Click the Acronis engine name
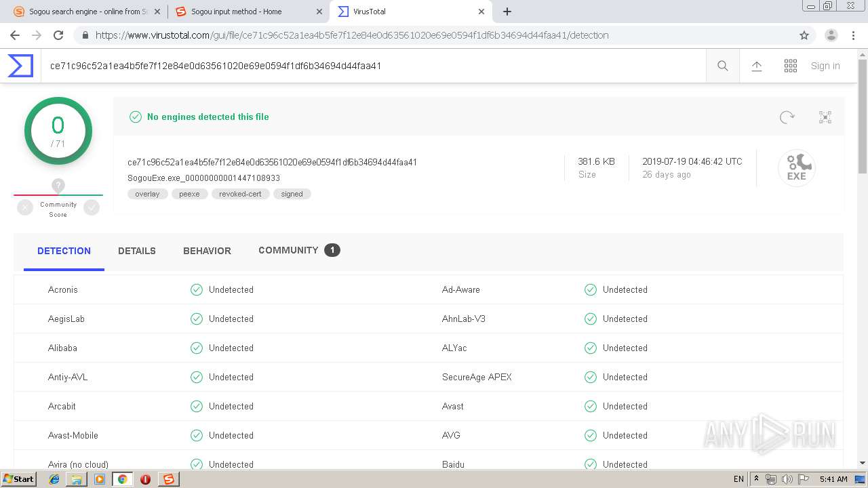This screenshot has height=488, width=868. pyautogui.click(x=63, y=289)
